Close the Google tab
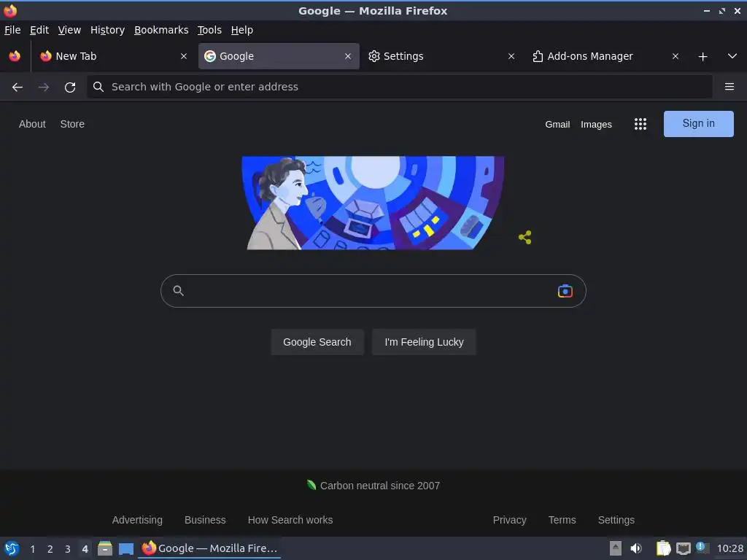This screenshot has height=560, width=747. (348, 56)
